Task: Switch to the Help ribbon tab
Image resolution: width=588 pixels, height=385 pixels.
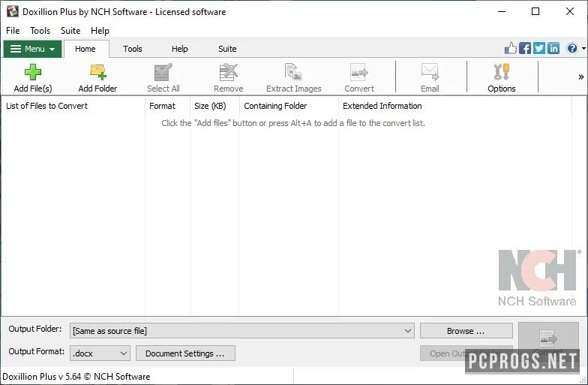Action: click(180, 49)
